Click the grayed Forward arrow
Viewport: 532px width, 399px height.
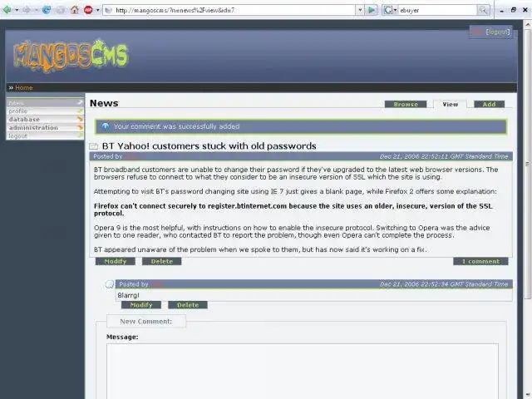coord(27,10)
